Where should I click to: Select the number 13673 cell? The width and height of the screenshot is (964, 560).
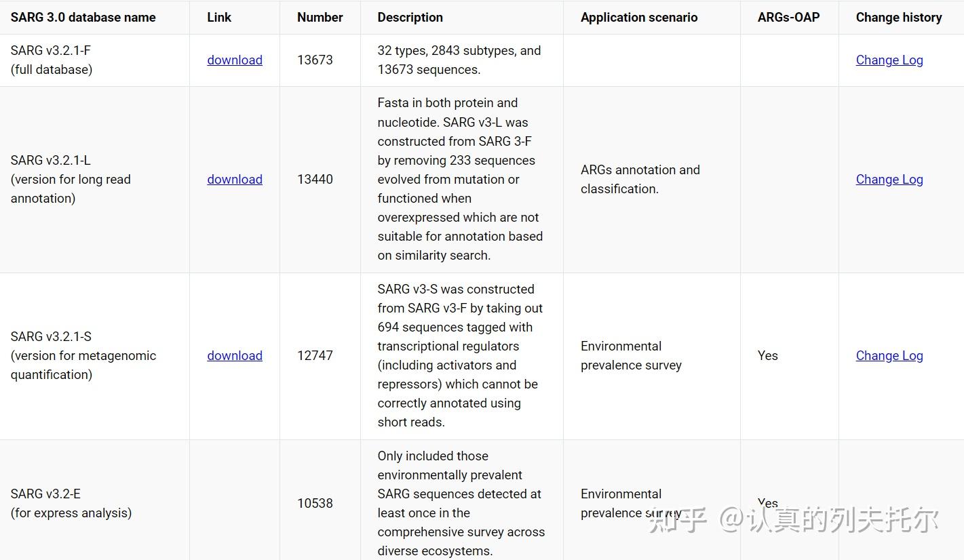315,60
